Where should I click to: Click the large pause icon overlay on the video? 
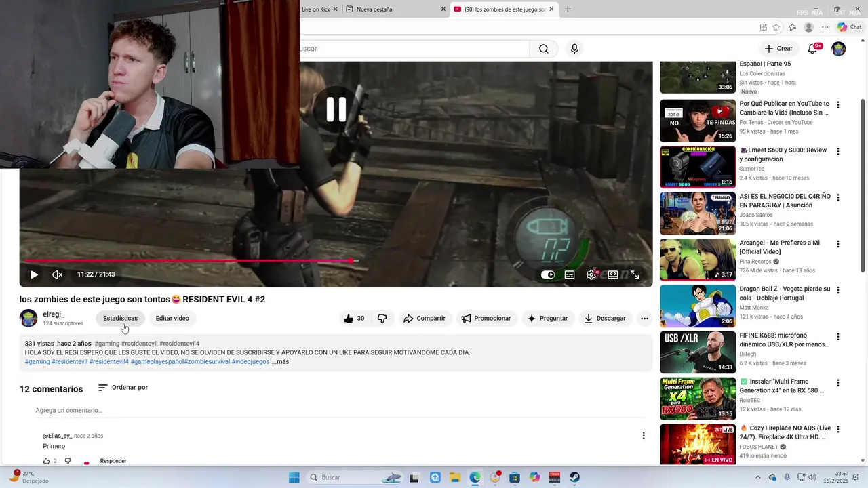[336, 109]
